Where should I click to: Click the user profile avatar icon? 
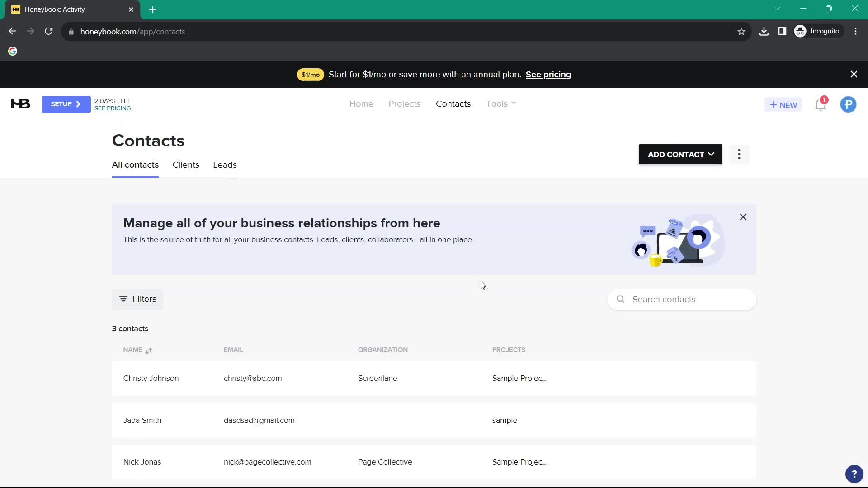coord(849,104)
